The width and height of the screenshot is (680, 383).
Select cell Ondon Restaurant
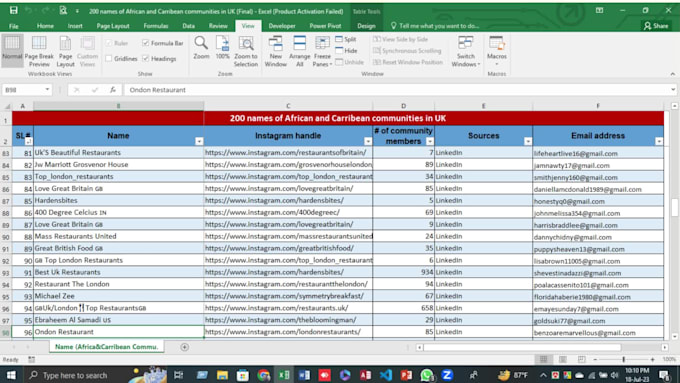pos(118,332)
